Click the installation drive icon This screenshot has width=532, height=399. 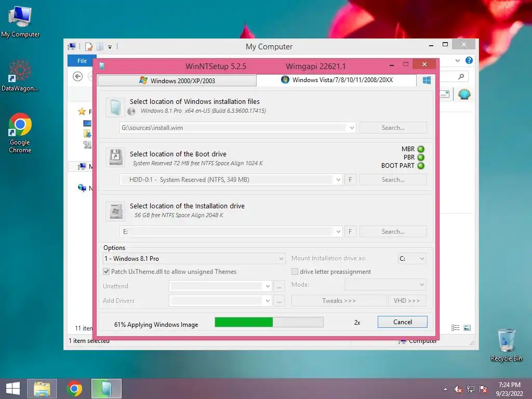[115, 211]
